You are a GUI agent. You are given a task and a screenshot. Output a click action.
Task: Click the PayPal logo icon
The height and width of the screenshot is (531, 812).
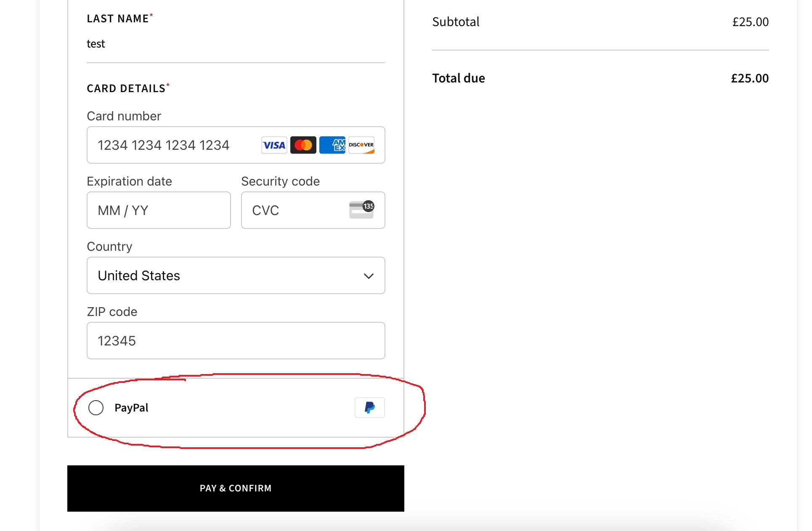(x=369, y=407)
